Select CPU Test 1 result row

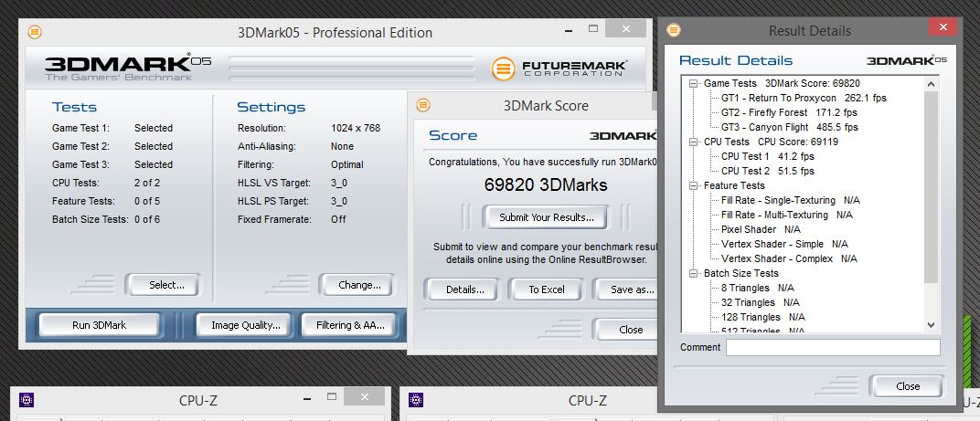pos(768,156)
